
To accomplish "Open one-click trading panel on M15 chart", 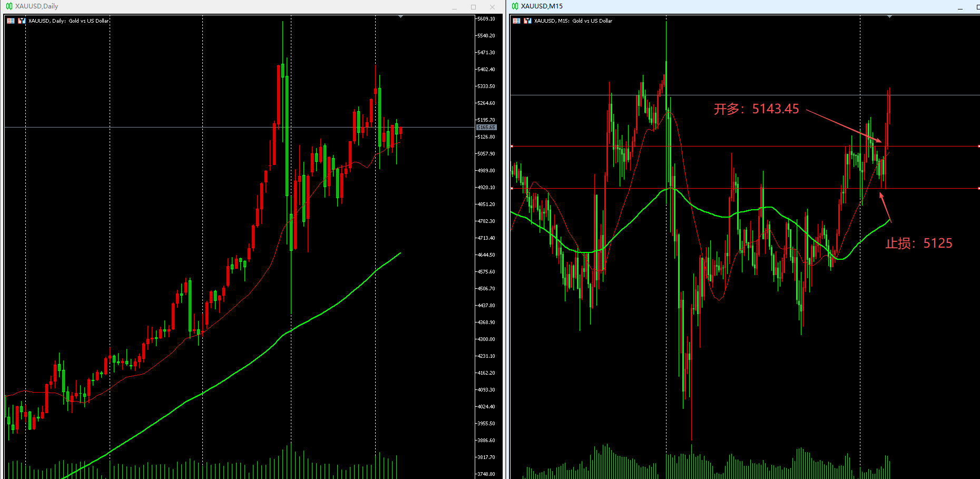I will (x=516, y=21).
